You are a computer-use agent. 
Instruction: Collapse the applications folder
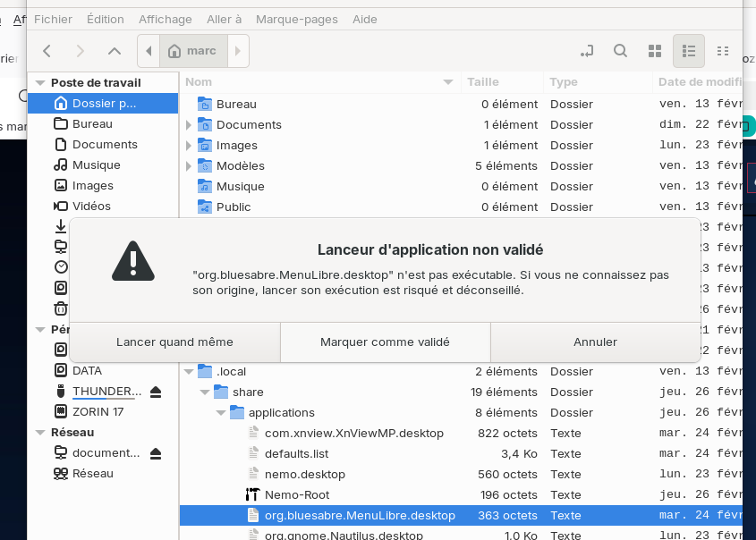click(x=221, y=413)
